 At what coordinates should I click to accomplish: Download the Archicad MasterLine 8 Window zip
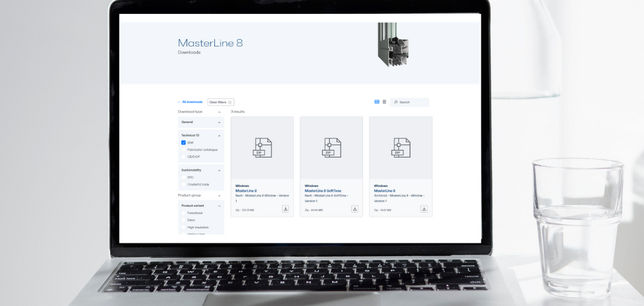click(424, 209)
